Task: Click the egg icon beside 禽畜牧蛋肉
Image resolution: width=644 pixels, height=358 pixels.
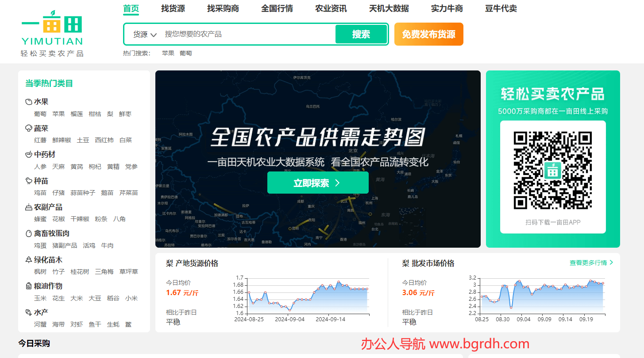Action: click(29, 233)
